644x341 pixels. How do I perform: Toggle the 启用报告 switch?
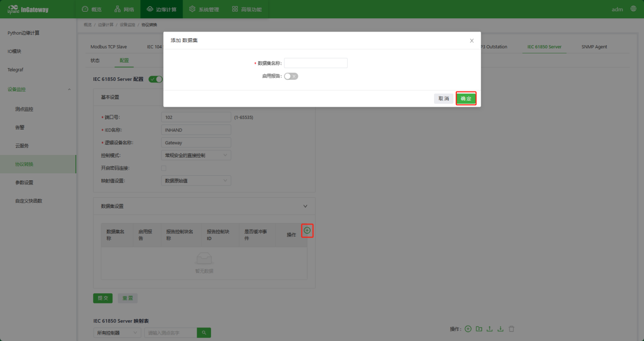pos(291,76)
